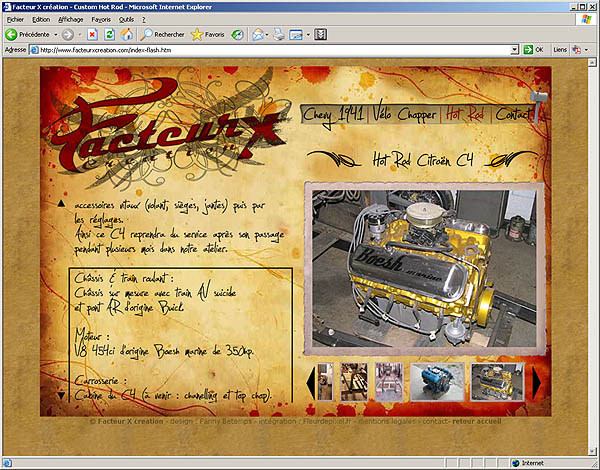The image size is (600, 470).
Task: Click the page scrollbar up arrow
Action: click(592, 62)
